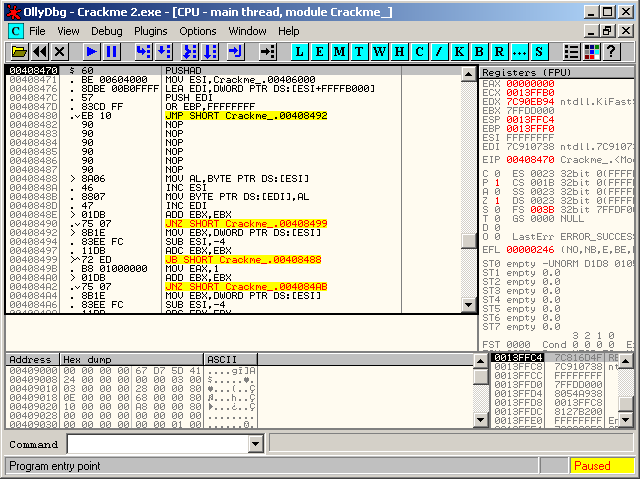Open the File menu
The width and height of the screenshot is (640, 479).
click(37, 31)
